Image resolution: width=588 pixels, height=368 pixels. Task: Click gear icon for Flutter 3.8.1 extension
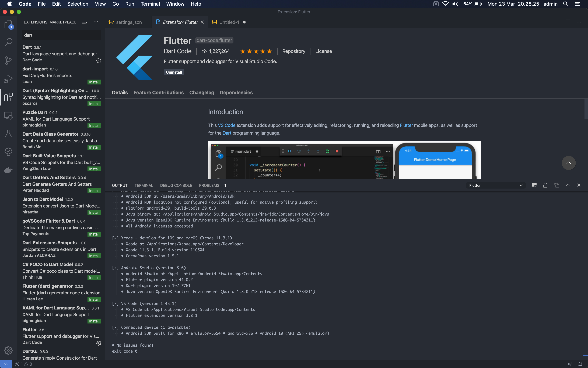click(x=99, y=343)
